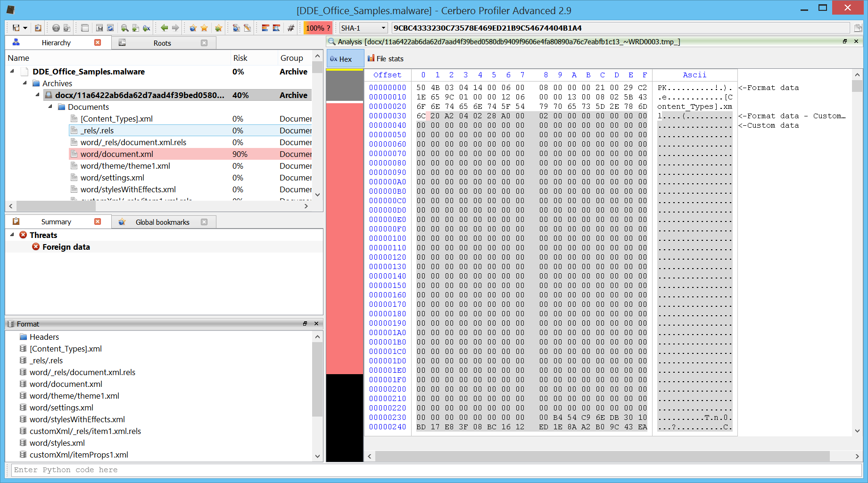This screenshot has width=868, height=483.
Task: Select word/theme/theme1.xml in the hierarchy tree
Action: click(125, 166)
